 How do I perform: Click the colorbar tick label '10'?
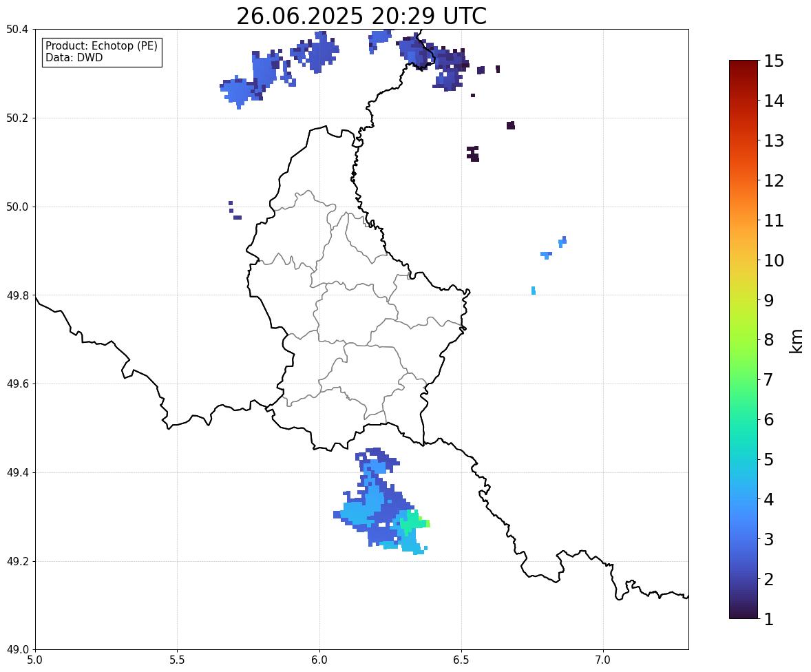tap(774, 260)
